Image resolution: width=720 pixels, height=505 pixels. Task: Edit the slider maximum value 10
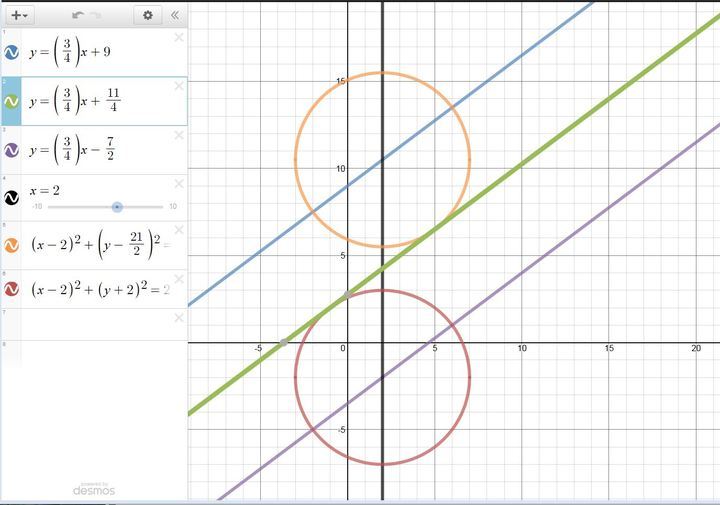tap(173, 207)
